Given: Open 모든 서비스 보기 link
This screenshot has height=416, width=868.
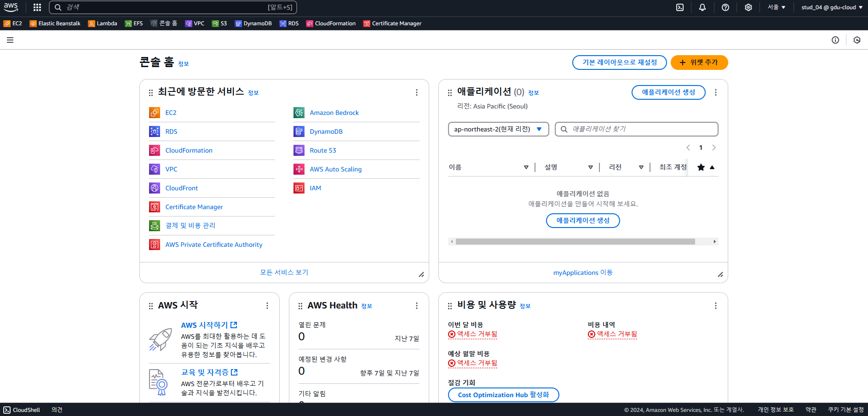Looking at the screenshot, I should (284, 273).
